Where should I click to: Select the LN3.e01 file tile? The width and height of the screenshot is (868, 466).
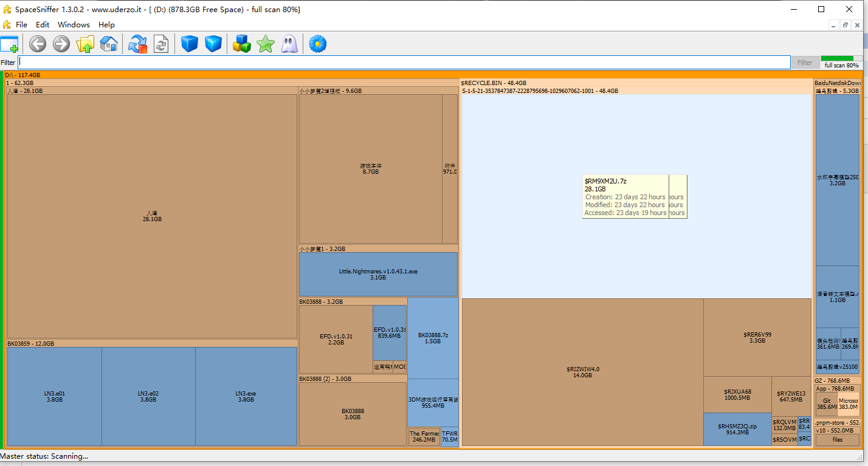click(x=55, y=396)
